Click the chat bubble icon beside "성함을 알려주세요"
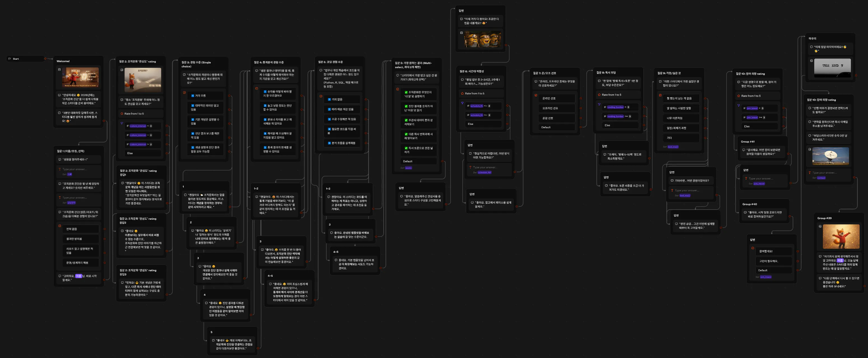 [x=60, y=159]
